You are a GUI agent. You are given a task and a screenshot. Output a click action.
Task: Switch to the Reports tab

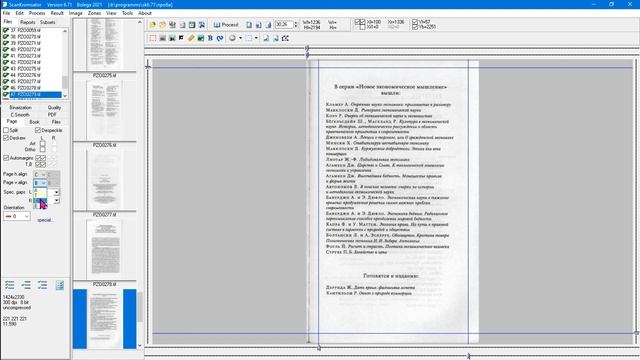tap(28, 22)
